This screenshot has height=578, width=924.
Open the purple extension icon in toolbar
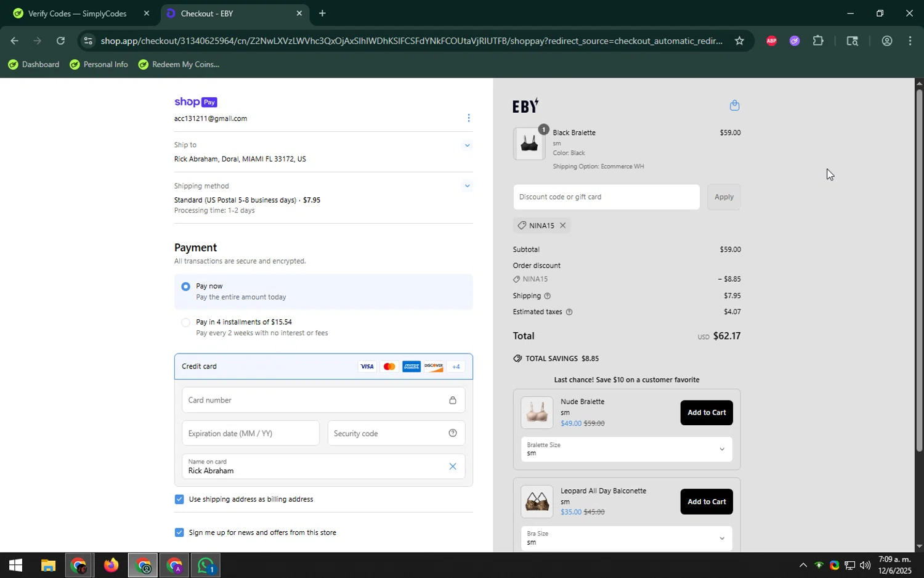[795, 41]
